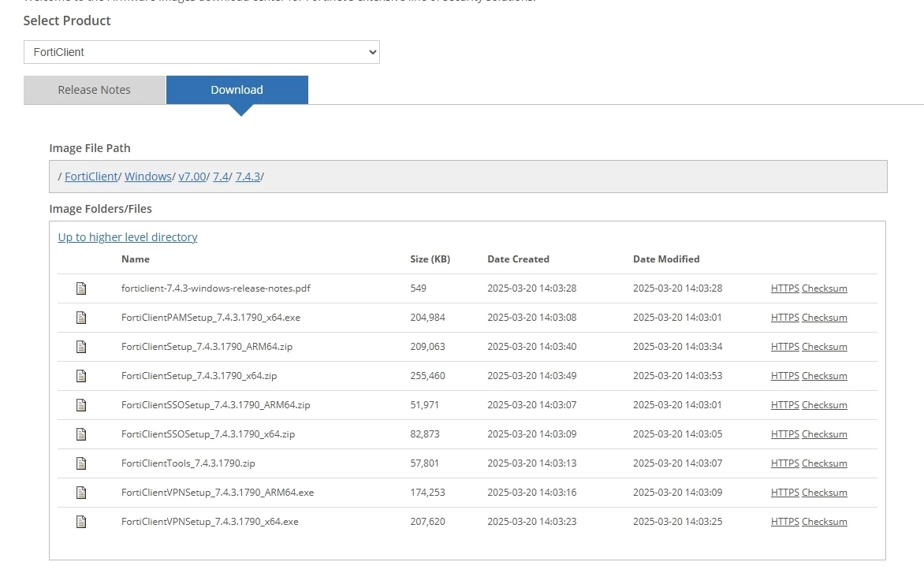Viewport: 924px width, 573px height.
Task: Click created date 2025-03-20 14:03:16
Action: [532, 493]
